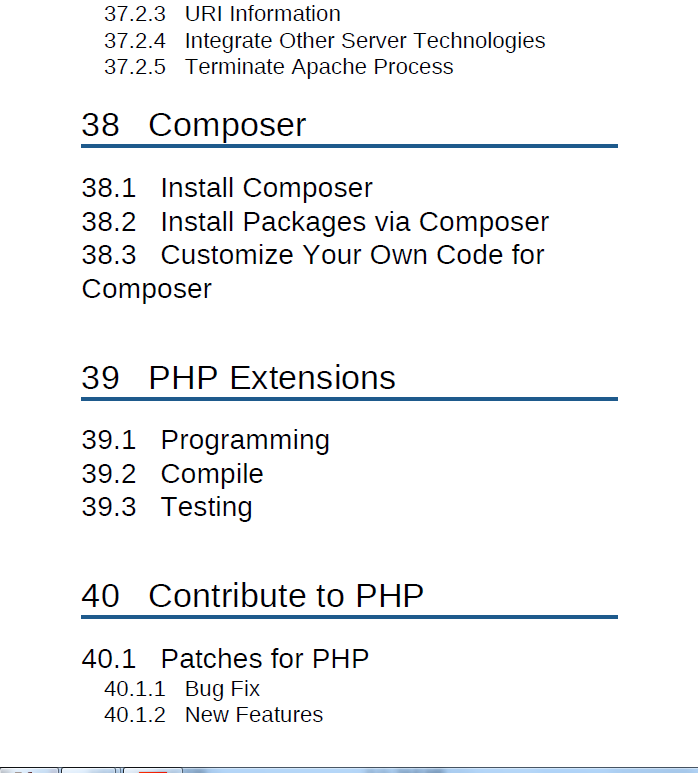
Task: Jump to chapter 38 Composer heading
Action: point(194,125)
